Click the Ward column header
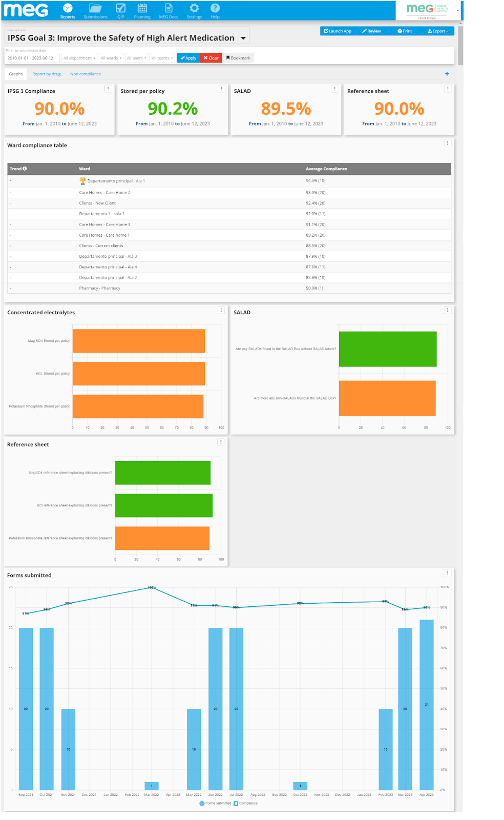The image size is (504, 820). coord(85,169)
